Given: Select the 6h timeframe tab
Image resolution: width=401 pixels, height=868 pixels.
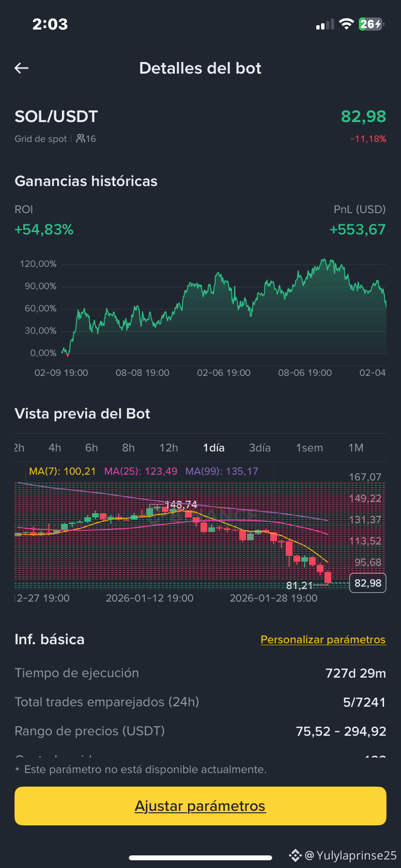Looking at the screenshot, I should [x=92, y=448].
